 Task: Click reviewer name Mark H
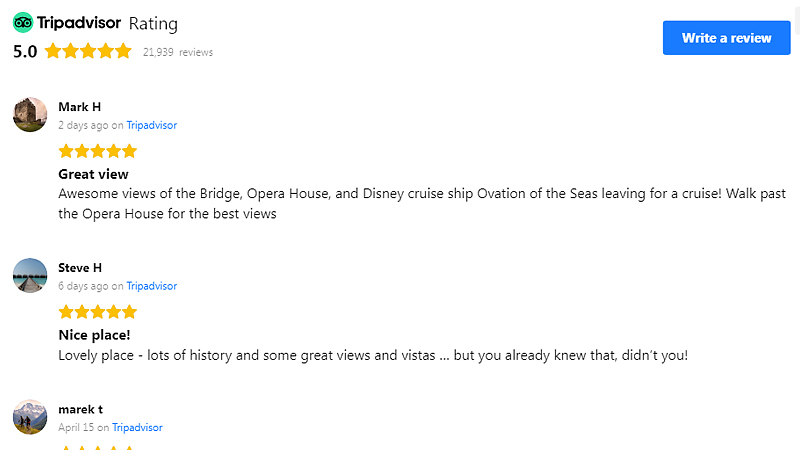[x=80, y=107]
